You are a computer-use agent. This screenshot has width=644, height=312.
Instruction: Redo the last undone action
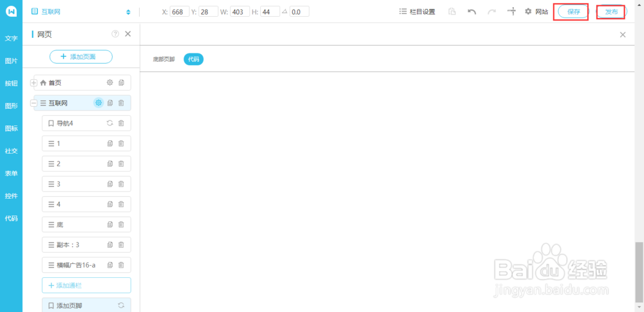tap(491, 12)
